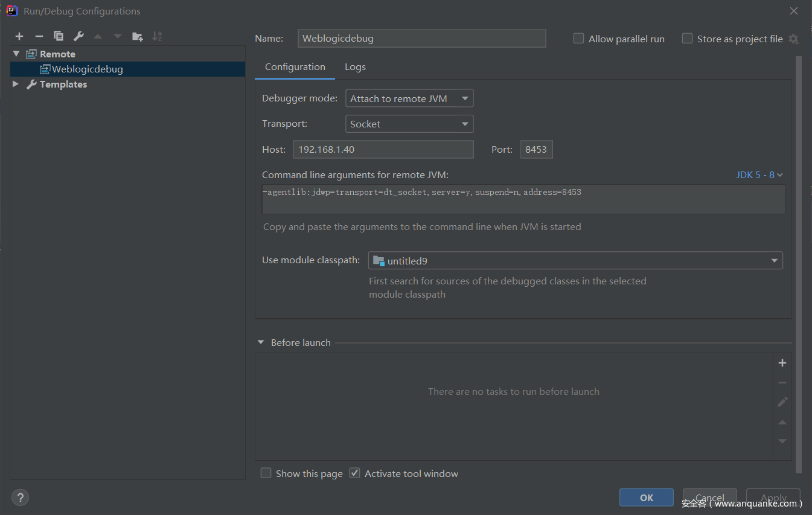
Task: Open the Debugger mode dropdown
Action: click(x=409, y=98)
